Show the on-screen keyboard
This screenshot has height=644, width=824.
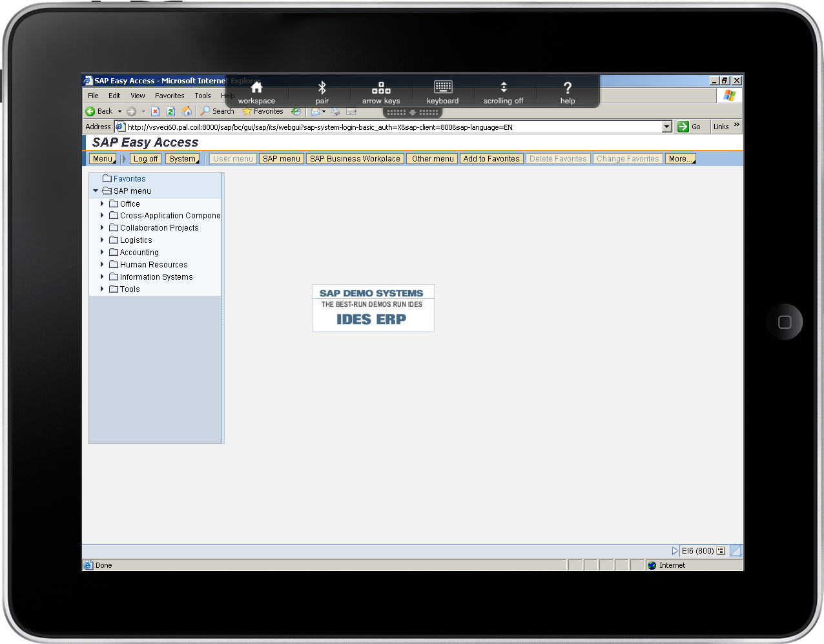[x=443, y=87]
